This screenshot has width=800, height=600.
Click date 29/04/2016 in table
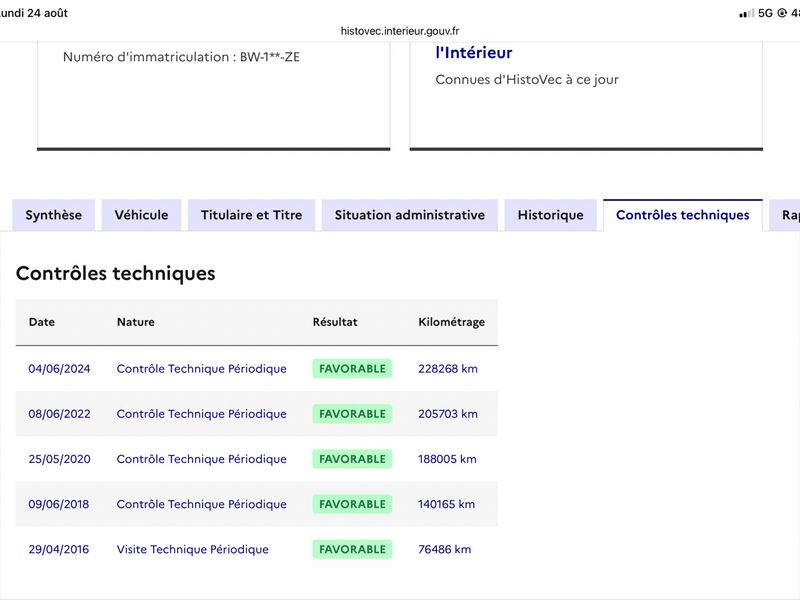click(x=59, y=549)
